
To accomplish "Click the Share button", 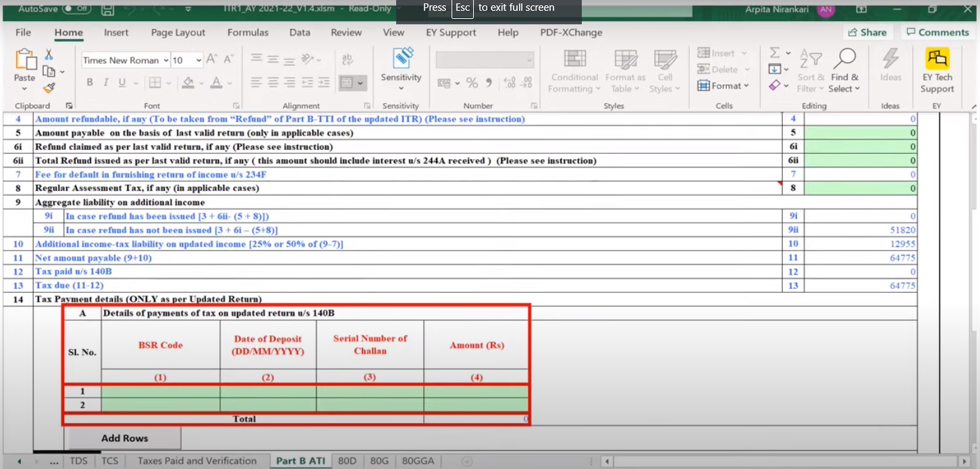I will click(867, 32).
